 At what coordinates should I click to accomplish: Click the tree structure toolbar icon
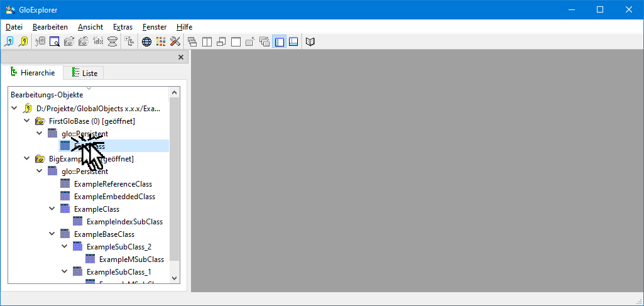click(129, 41)
